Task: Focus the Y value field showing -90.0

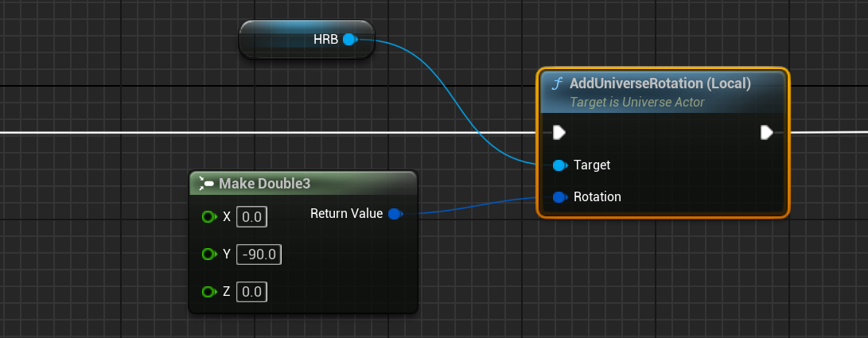Action: [x=259, y=254]
